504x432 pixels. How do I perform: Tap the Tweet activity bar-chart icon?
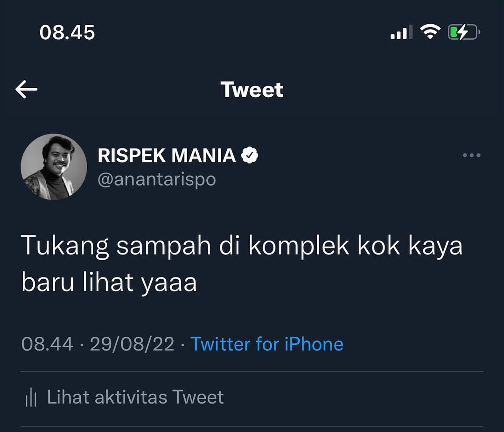pos(31,398)
